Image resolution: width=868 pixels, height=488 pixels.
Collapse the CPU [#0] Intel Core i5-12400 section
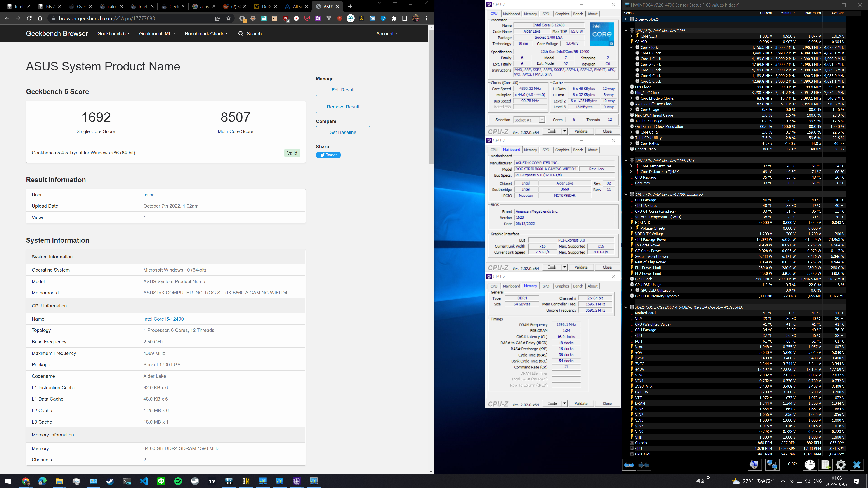click(626, 30)
